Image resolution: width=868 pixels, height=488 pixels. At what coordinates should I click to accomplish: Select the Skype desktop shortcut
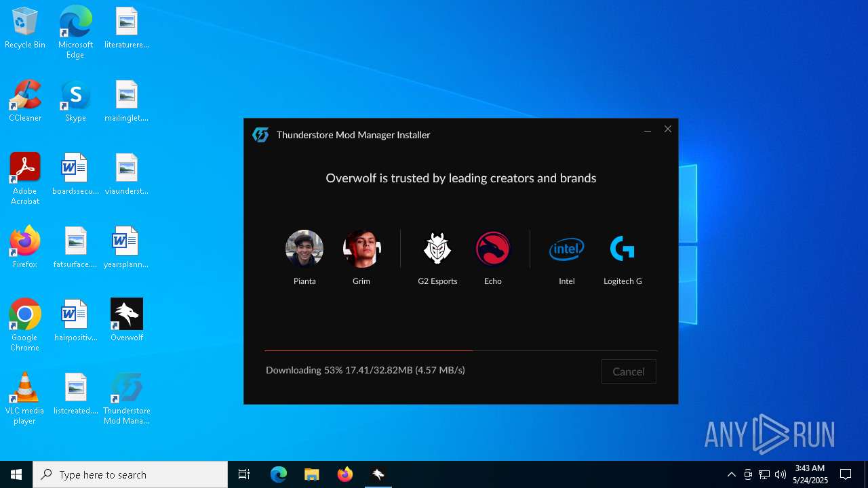click(x=75, y=101)
